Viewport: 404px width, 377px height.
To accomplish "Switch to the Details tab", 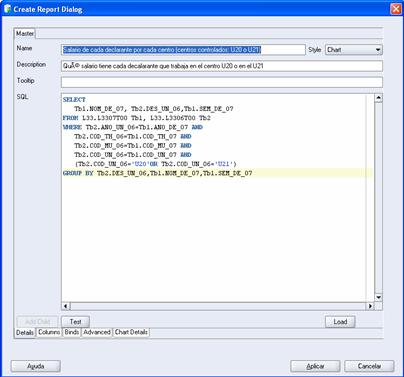I will (25, 333).
